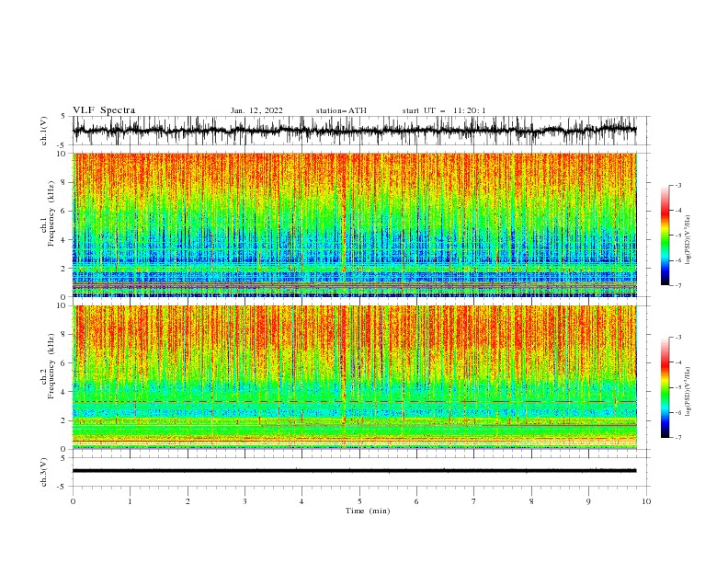Viewport: 728px width, 563px height.
Task: Click the ch.1 spectrogram panel
Action: point(354,224)
